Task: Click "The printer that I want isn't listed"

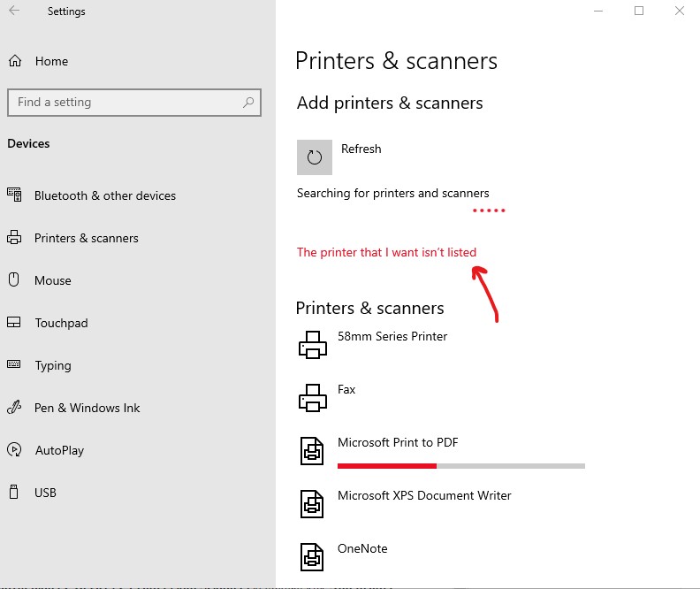Action: coord(386,252)
